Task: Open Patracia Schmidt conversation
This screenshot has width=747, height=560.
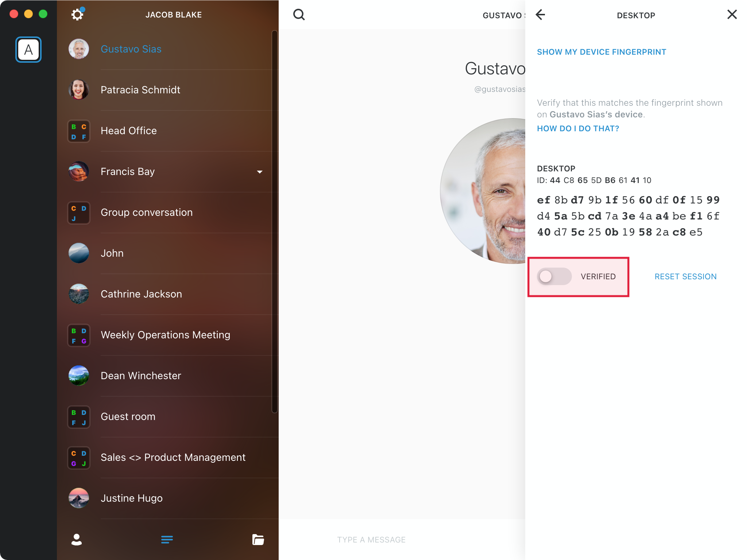Action: [140, 90]
